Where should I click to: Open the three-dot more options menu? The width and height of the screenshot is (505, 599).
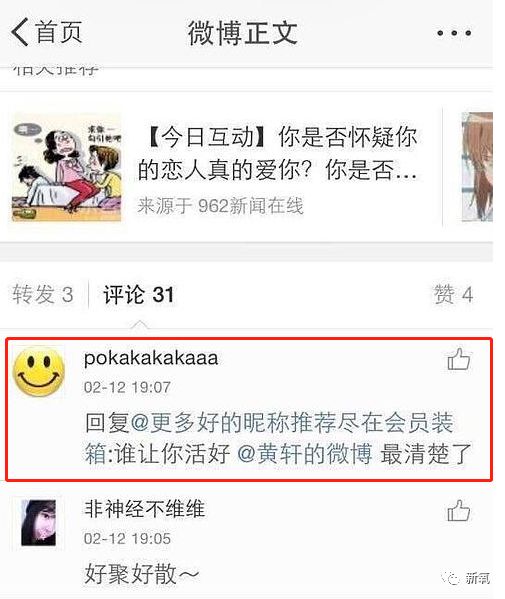click(454, 33)
